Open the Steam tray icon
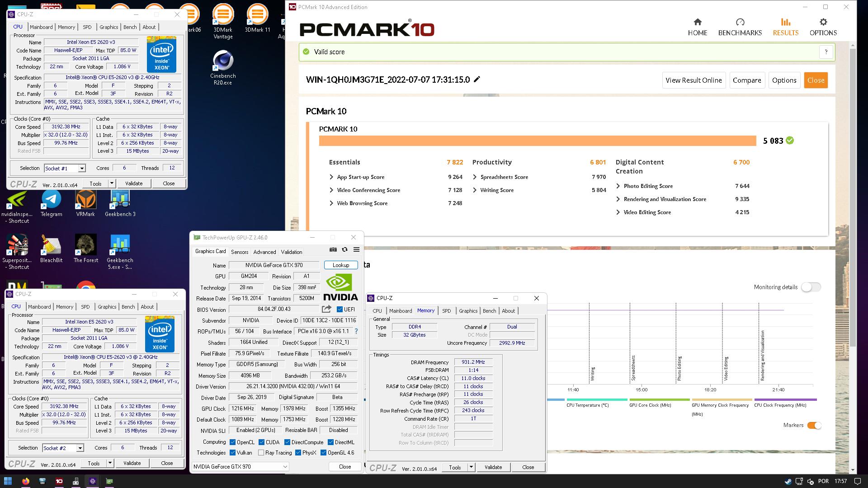This screenshot has height=488, width=868. pyautogui.click(x=788, y=481)
